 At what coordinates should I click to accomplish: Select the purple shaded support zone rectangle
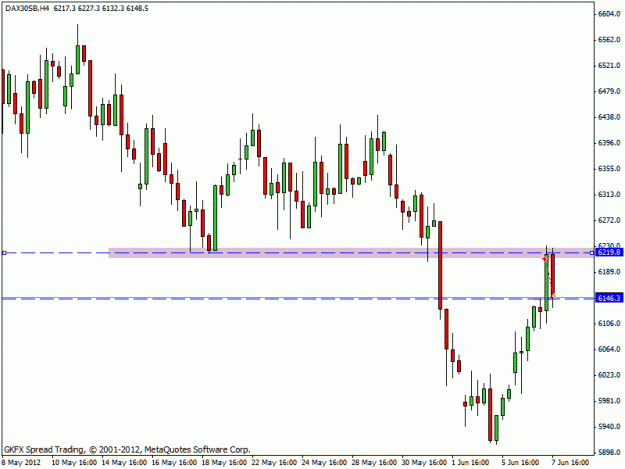[351, 253]
